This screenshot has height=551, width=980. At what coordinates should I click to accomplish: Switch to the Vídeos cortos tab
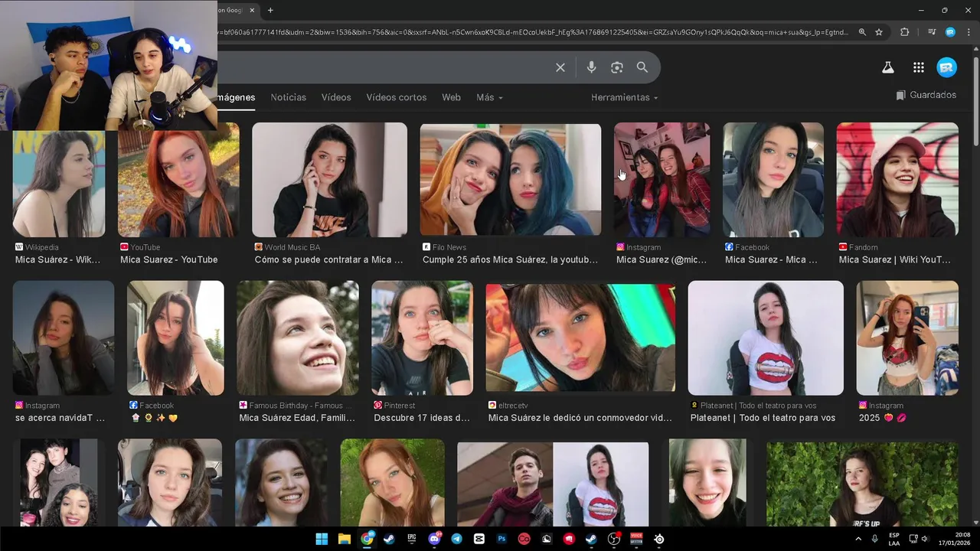(x=396, y=97)
